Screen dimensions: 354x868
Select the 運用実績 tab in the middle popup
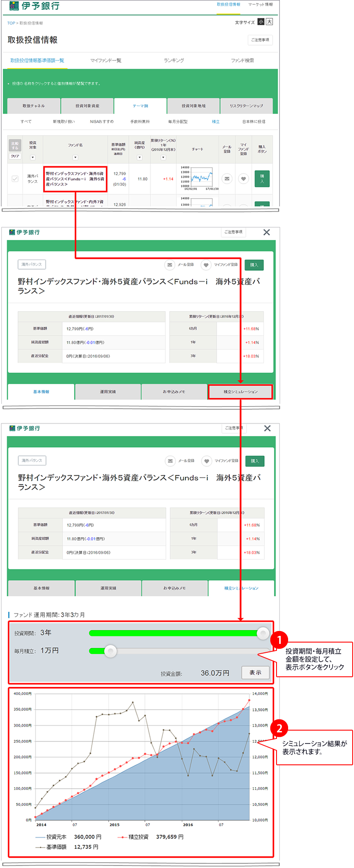[108, 392]
